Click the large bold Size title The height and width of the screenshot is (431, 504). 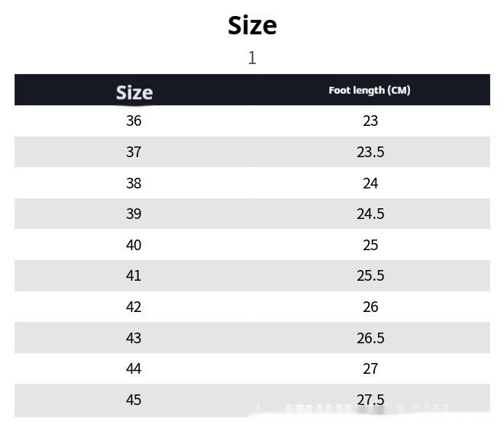252,26
